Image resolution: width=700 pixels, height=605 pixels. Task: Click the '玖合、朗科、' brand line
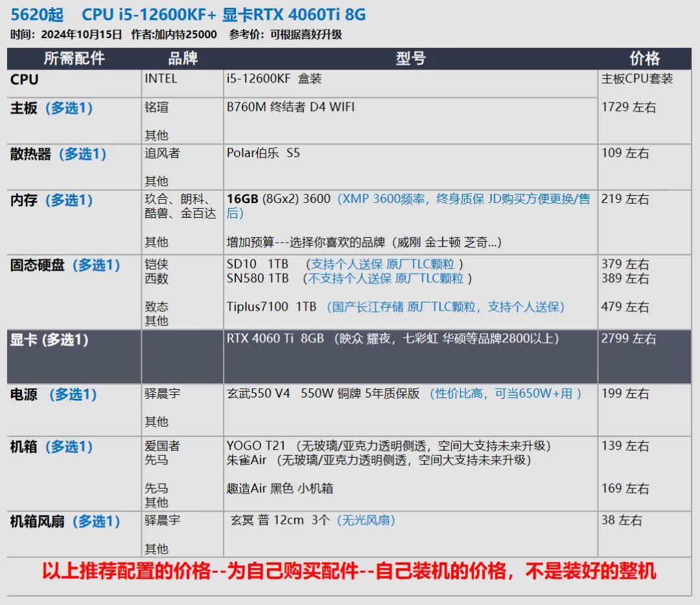tap(177, 199)
